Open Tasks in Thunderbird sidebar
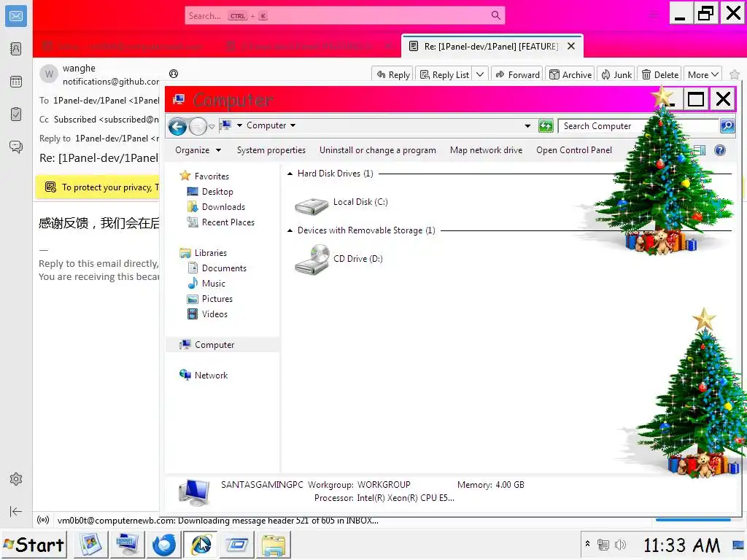 16,114
